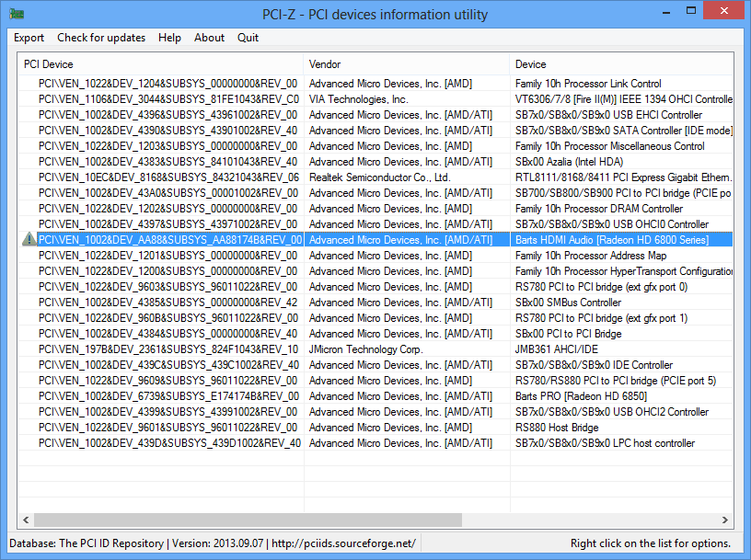
Task: Choose Quit from the menu bar
Action: [x=248, y=38]
